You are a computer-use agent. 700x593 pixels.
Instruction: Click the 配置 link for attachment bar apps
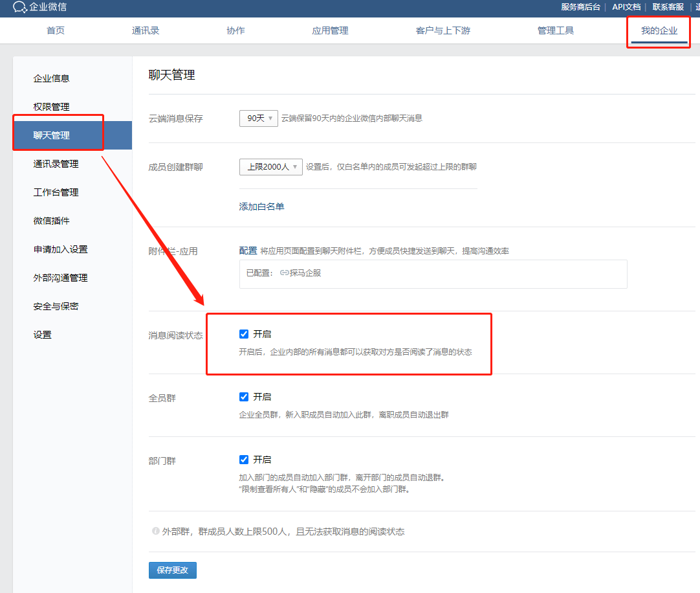[248, 251]
